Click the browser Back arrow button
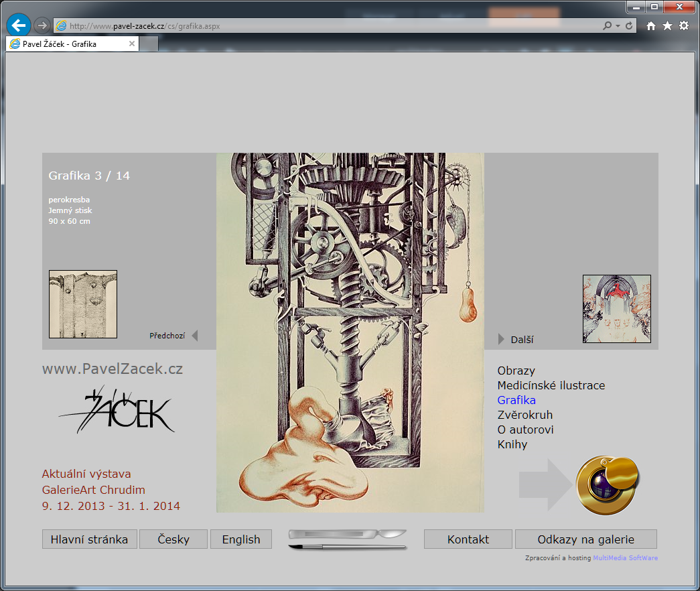This screenshot has width=700, height=591. click(x=18, y=25)
